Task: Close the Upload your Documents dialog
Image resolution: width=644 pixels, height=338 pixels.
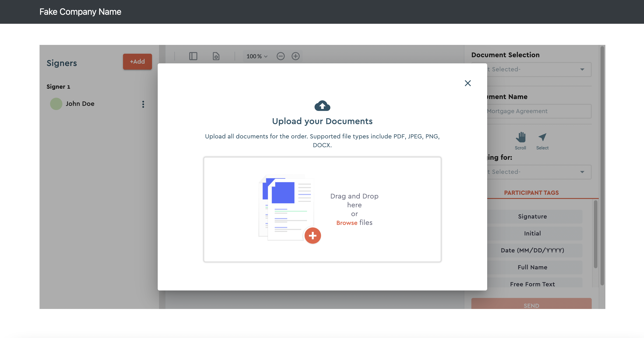Action: click(468, 83)
